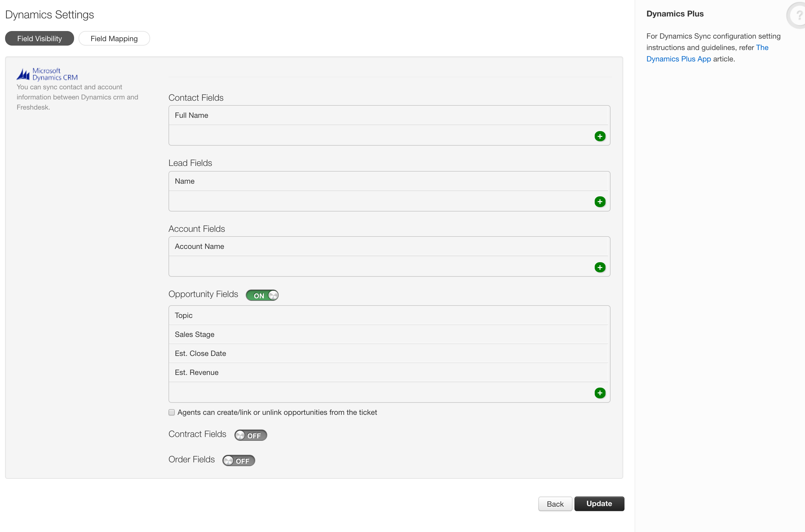Add a new Account field with plus icon

pyautogui.click(x=600, y=267)
